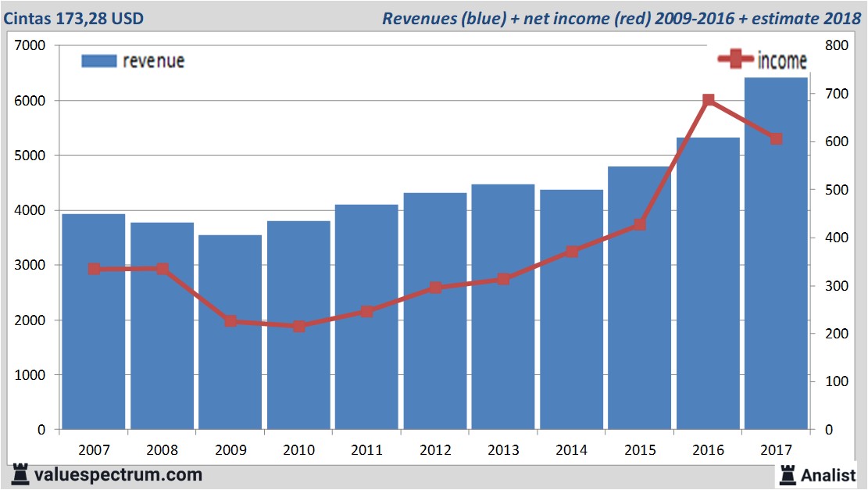This screenshot has width=868, height=490.
Task: Select the 2017 income estimate marker
Action: [x=775, y=138]
